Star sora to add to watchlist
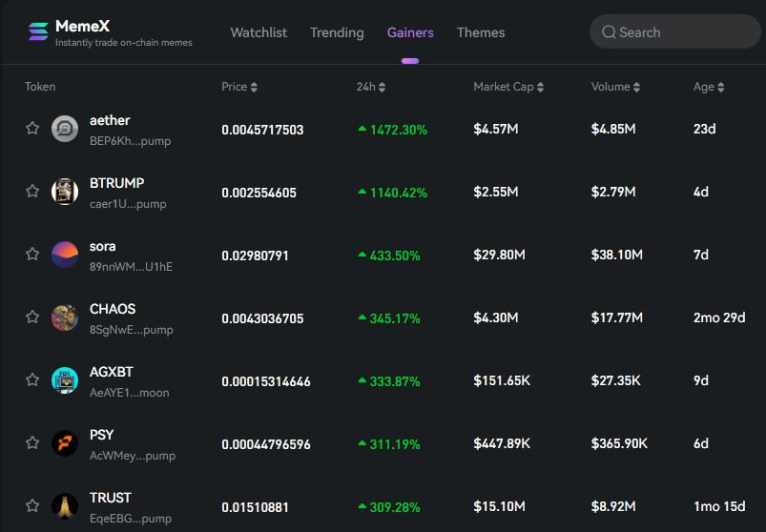Viewport: 766px width, 532px height. pos(32,254)
